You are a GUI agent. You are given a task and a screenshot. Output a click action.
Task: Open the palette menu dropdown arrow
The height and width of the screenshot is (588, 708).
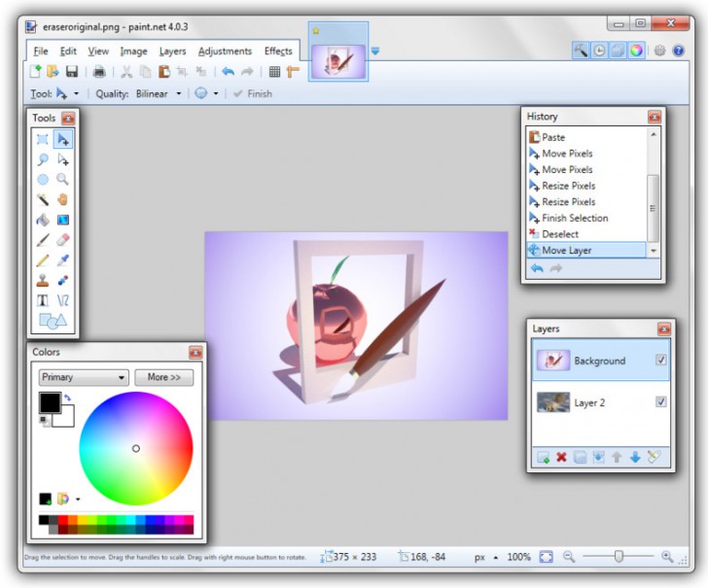tap(78, 500)
